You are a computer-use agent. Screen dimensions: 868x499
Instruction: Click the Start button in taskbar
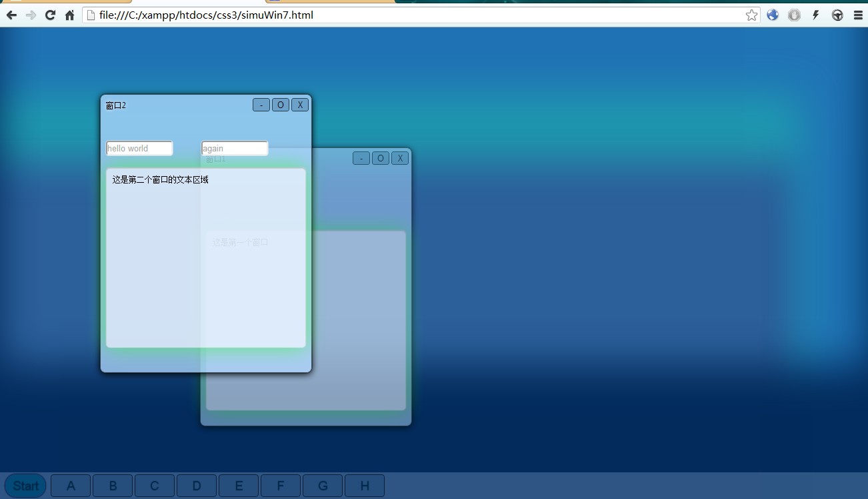pyautogui.click(x=25, y=486)
